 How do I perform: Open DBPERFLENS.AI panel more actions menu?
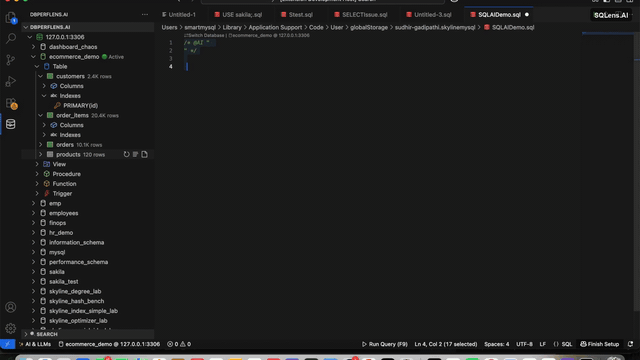[145, 14]
